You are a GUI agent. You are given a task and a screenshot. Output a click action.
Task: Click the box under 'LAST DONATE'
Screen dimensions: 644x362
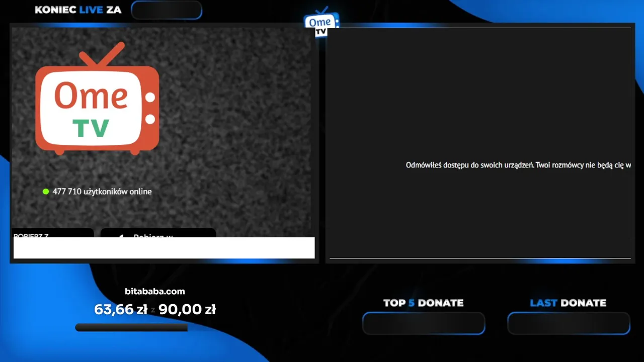[x=569, y=323]
